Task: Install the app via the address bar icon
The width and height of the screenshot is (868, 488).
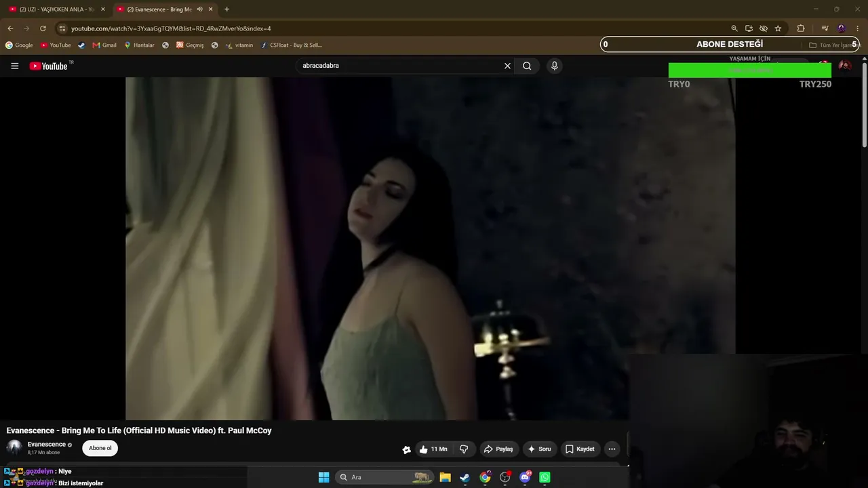Action: pyautogui.click(x=749, y=28)
